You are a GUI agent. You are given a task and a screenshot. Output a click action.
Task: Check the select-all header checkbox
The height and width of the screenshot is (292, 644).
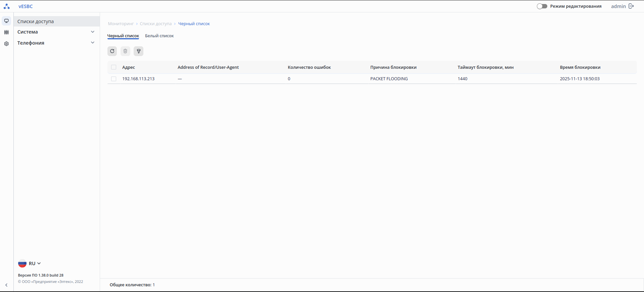(x=114, y=67)
